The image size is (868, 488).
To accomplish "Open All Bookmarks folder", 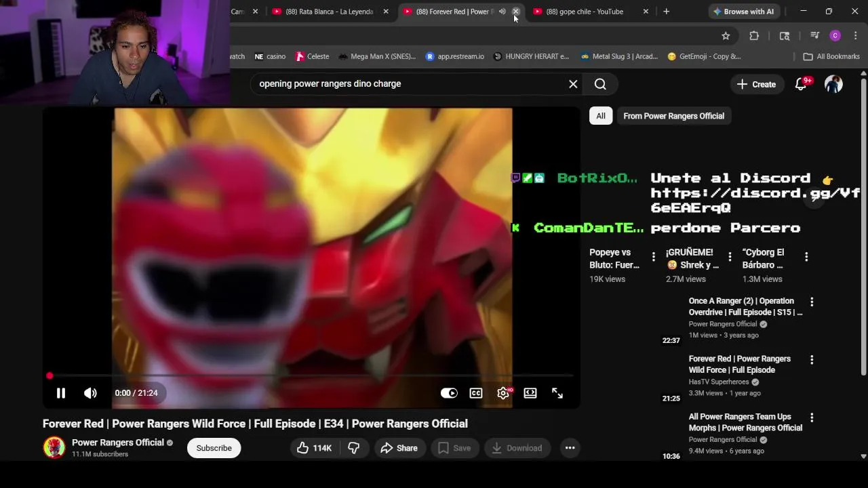I will (x=831, y=56).
